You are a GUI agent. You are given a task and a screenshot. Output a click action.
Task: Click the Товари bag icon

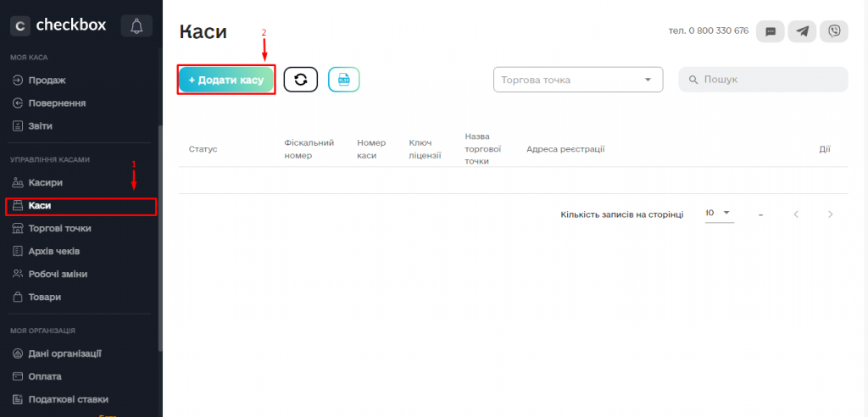click(x=18, y=297)
